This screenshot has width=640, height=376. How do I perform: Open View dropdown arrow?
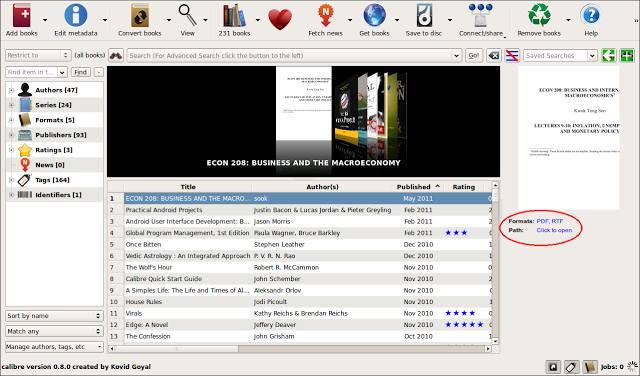point(205,20)
